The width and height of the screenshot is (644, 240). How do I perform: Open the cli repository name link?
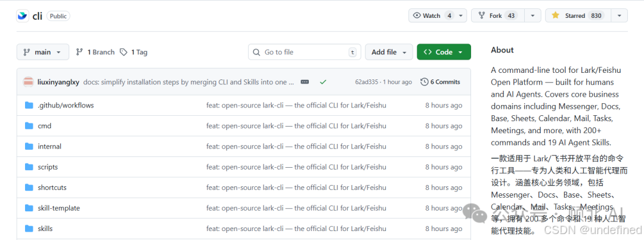(38, 16)
